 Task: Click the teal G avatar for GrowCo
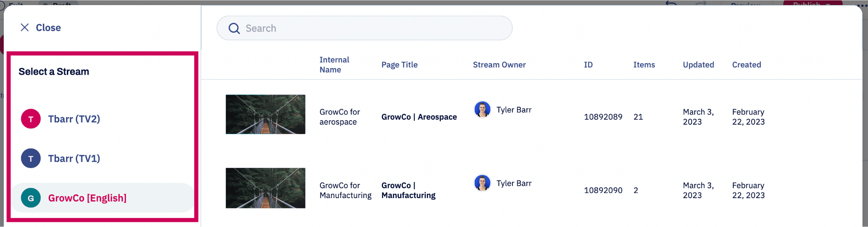pos(31,198)
